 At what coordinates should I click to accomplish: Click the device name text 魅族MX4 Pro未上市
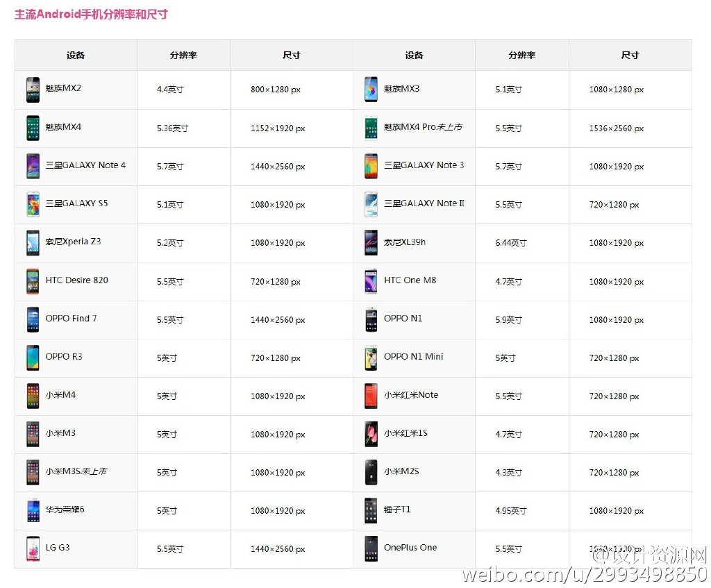(x=423, y=127)
